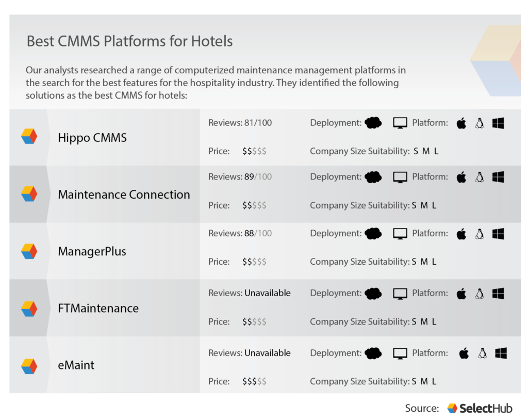Click the cube logo beside eMaint
Screen dimensions: 528x420
point(29,366)
